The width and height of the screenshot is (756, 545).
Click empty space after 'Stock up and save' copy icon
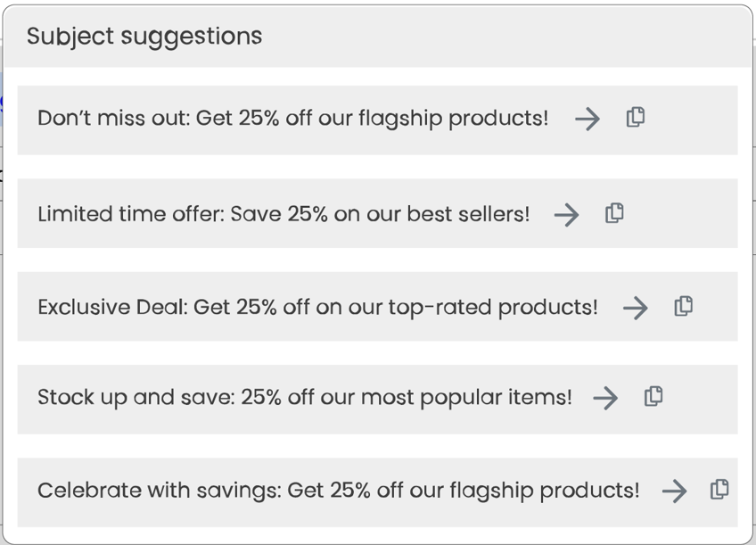coord(701,400)
